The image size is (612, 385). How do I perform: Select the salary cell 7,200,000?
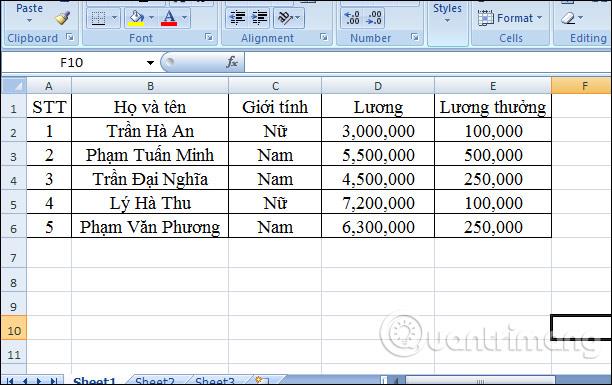[x=378, y=202]
